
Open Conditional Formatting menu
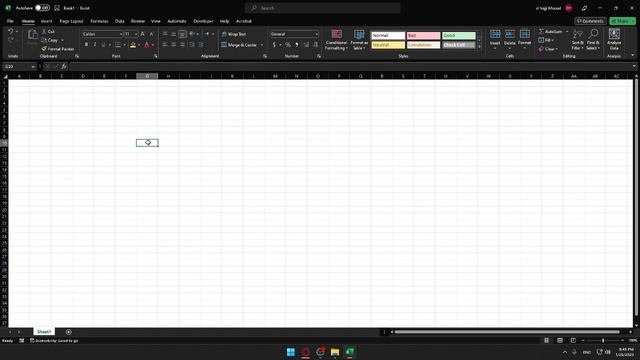[x=336, y=40]
